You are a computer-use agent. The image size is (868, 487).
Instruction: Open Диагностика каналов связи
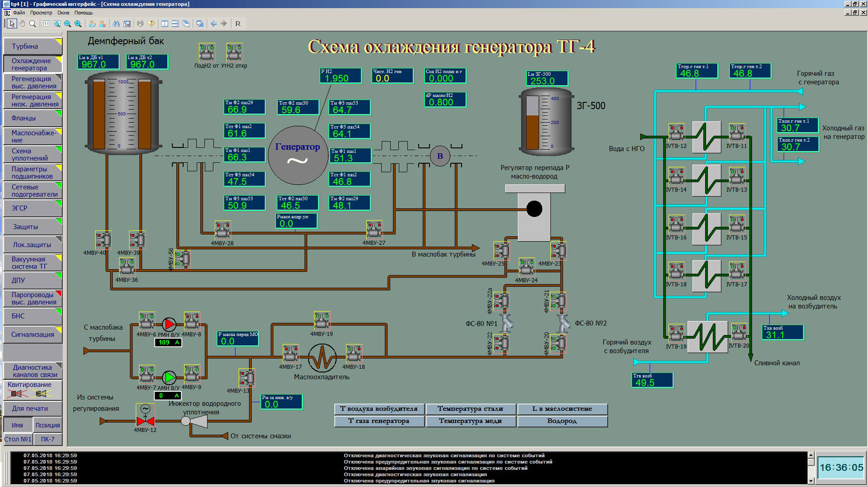coord(32,371)
